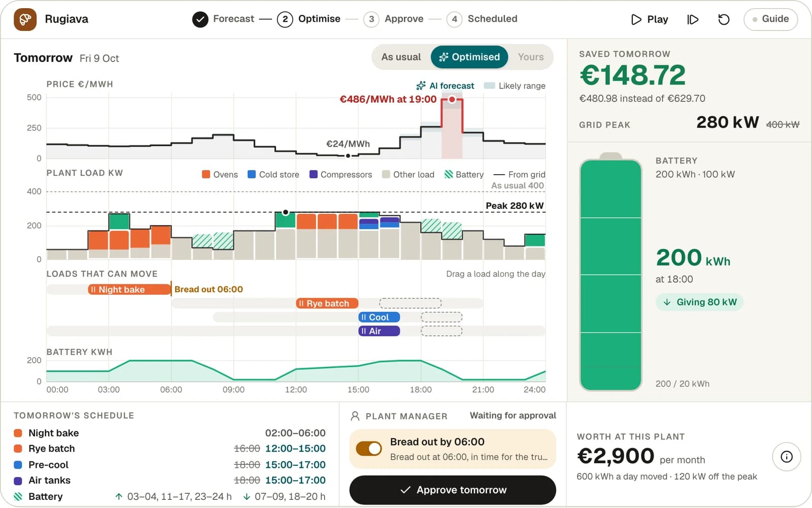
Task: Click the AI forecast sparkle icon
Action: (x=421, y=85)
